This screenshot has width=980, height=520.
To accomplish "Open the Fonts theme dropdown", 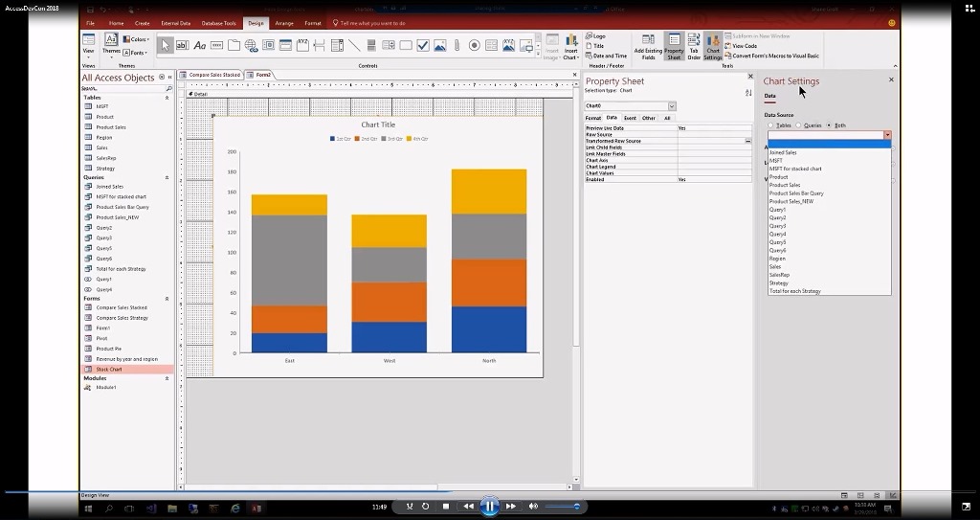I will pos(136,53).
